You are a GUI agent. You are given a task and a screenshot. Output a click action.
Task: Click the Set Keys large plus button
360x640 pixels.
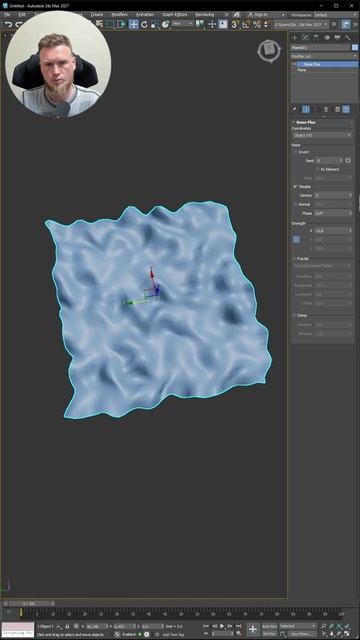coord(253,629)
